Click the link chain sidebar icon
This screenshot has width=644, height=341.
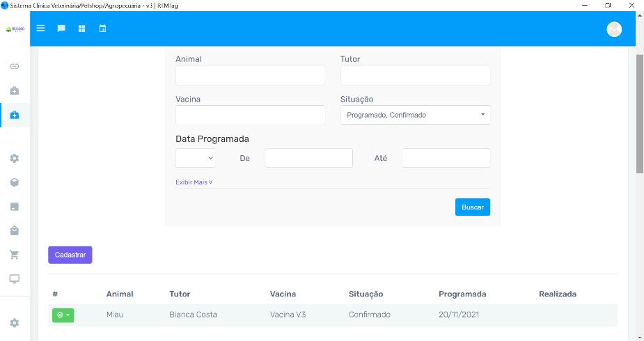tap(14, 67)
